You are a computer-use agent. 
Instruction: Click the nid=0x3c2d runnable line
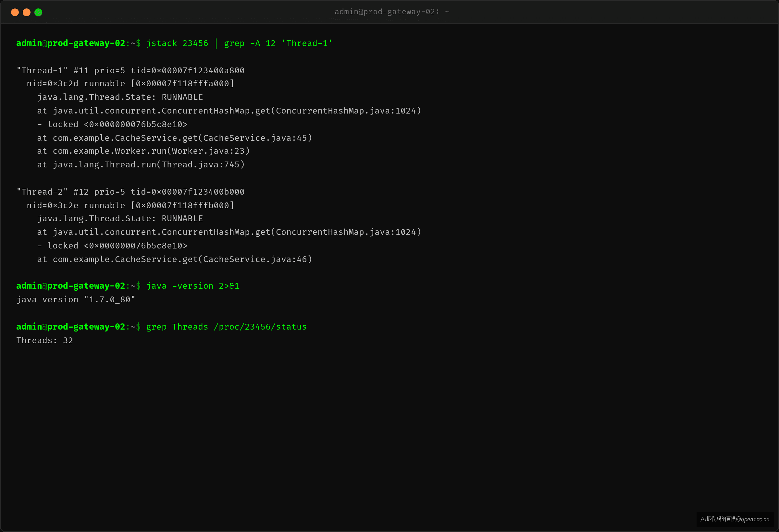(x=130, y=84)
